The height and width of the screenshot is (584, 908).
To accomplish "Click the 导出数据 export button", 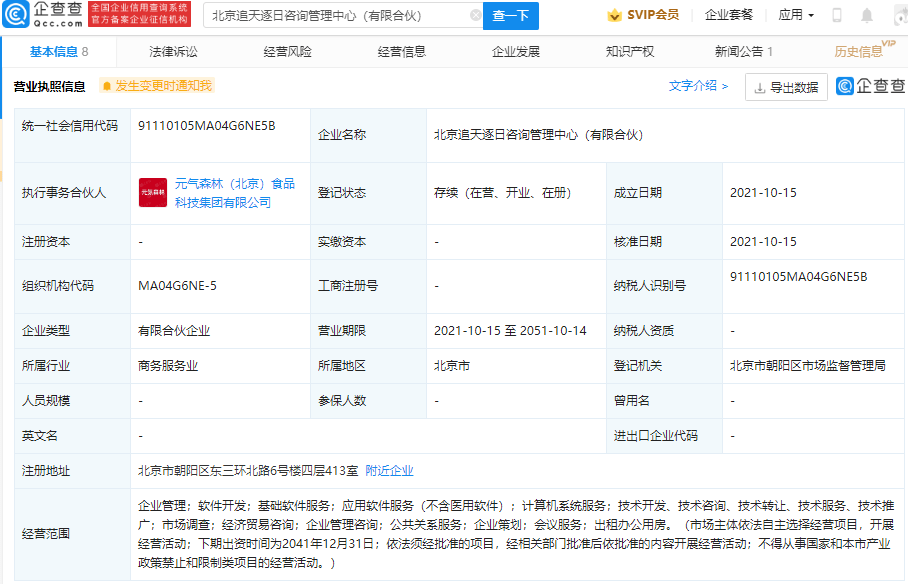I will pyautogui.click(x=786, y=88).
